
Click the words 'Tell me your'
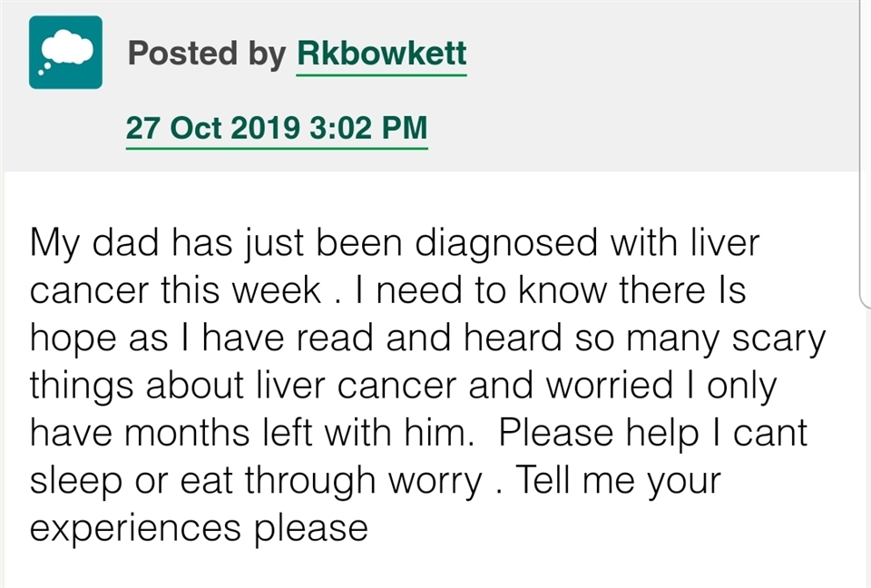[618, 480]
